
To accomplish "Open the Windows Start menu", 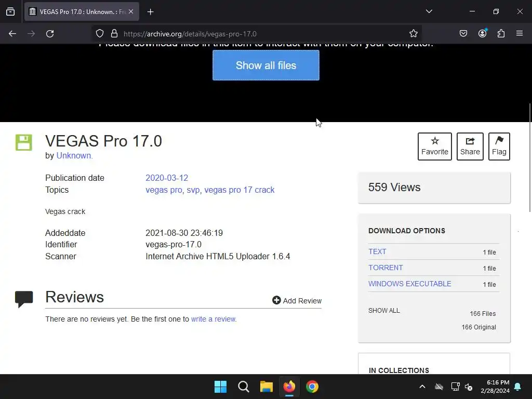I will point(220,387).
